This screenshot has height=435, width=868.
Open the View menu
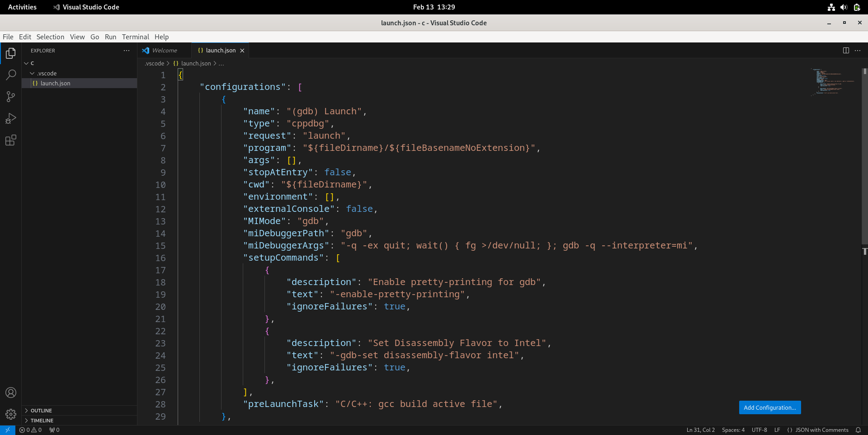pos(77,37)
